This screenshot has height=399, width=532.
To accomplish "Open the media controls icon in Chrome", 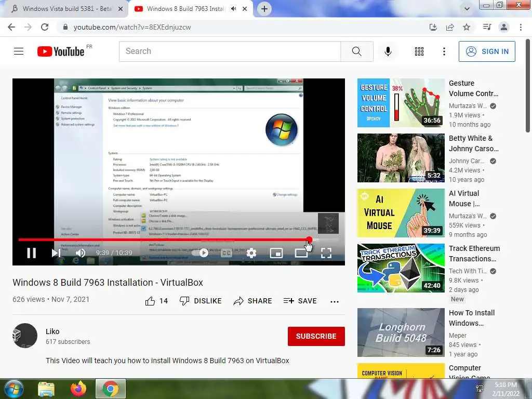I will [487, 27].
